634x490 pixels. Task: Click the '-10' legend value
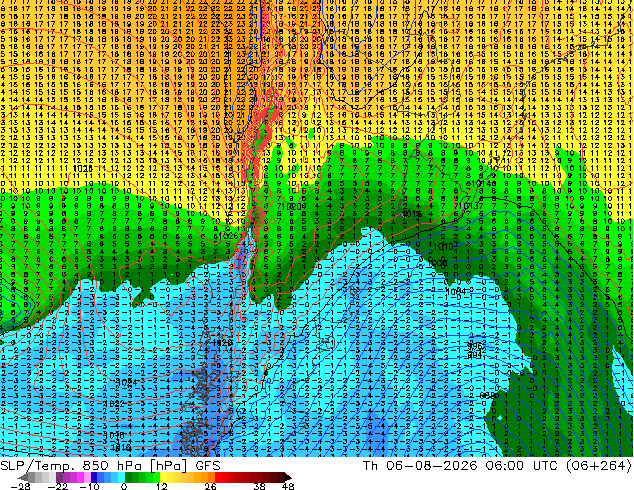pos(89,486)
